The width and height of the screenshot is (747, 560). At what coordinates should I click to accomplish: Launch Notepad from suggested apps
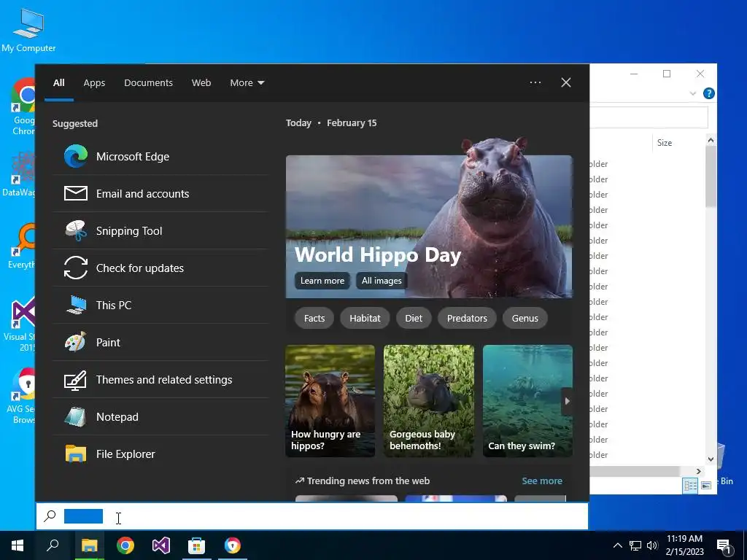160,416
